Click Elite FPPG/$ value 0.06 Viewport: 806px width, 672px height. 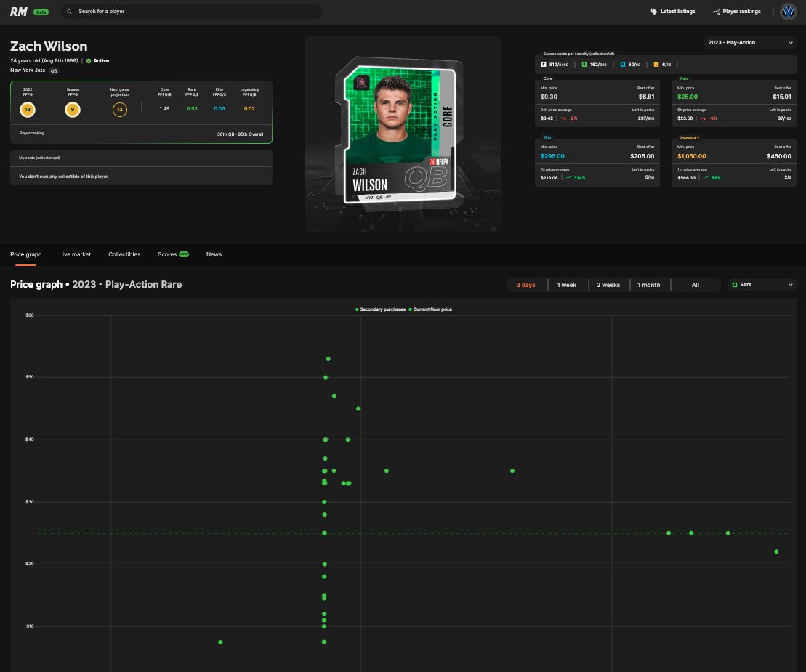[x=219, y=108]
